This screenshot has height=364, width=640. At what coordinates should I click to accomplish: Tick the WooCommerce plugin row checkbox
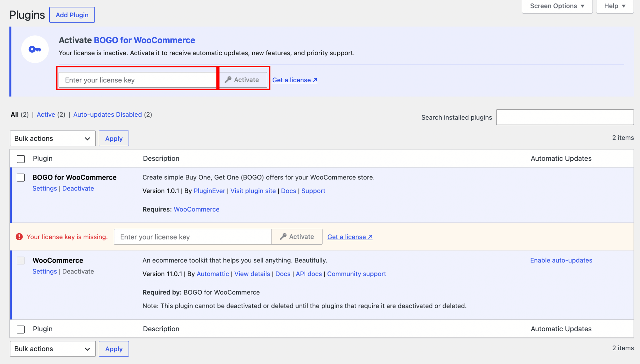[x=21, y=261]
